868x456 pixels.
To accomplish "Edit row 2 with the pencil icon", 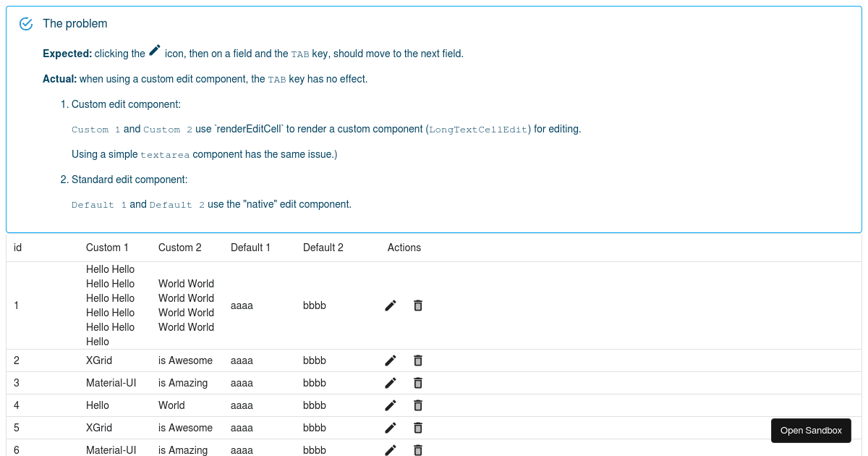I will (391, 360).
